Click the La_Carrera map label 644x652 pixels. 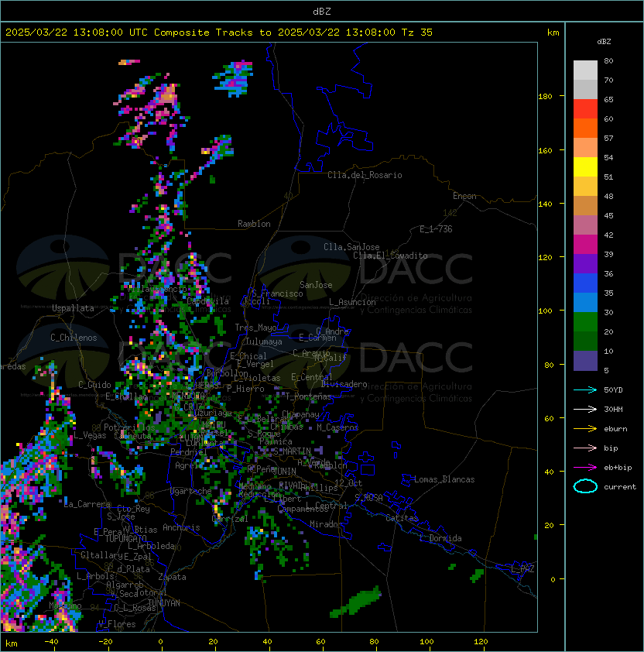87,504
